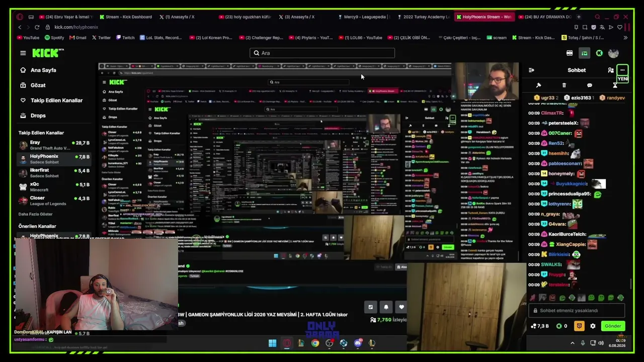
Task: Open the Twitch bookmark
Action: coord(125,38)
